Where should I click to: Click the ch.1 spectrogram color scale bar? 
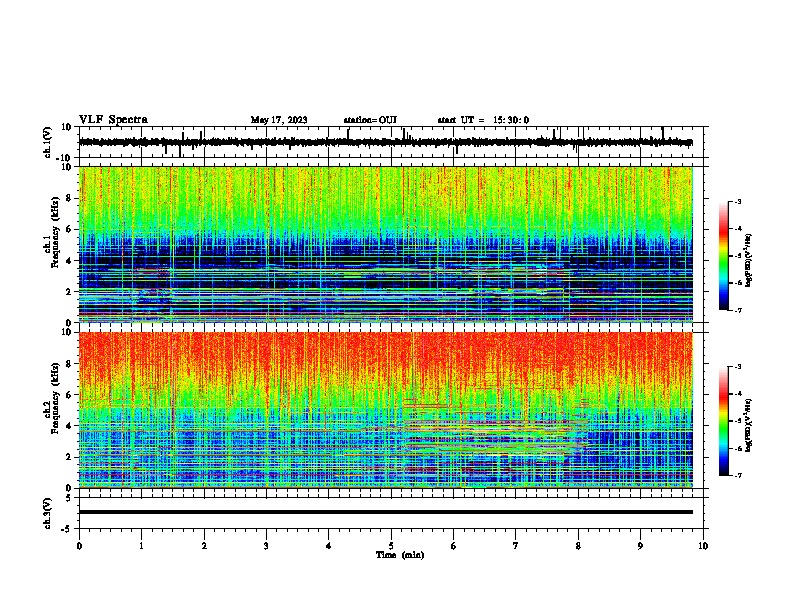tap(724, 256)
